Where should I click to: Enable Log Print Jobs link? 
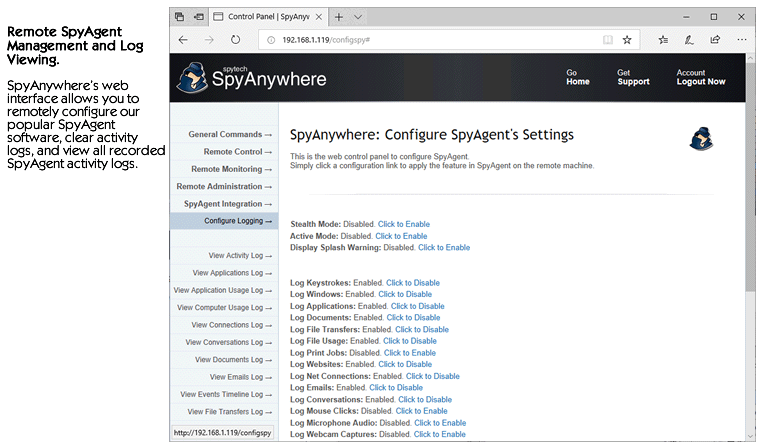click(x=410, y=353)
